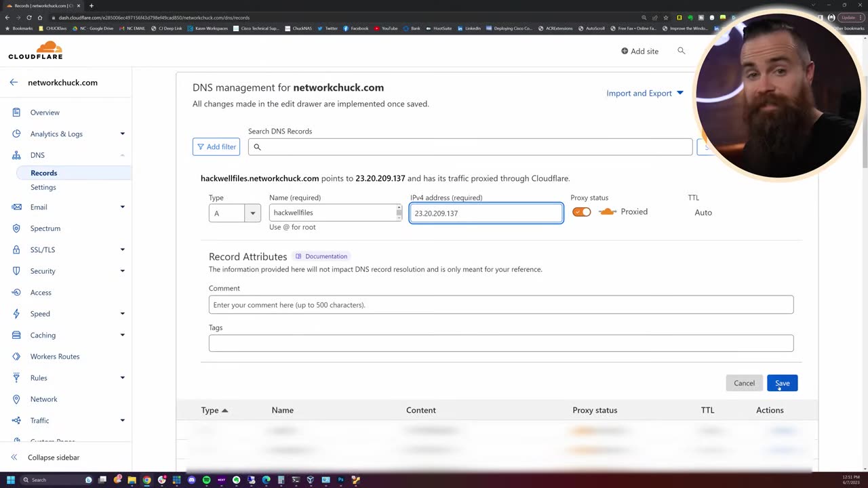This screenshot has height=488, width=868.
Task: Click the Spectrum shield icon
Action: tap(16, 228)
